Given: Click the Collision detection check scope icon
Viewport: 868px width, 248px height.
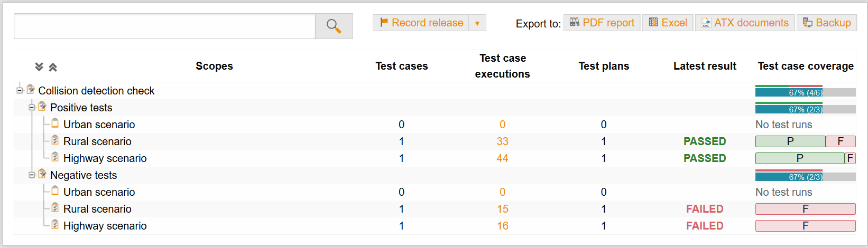Looking at the screenshot, I should (31, 90).
